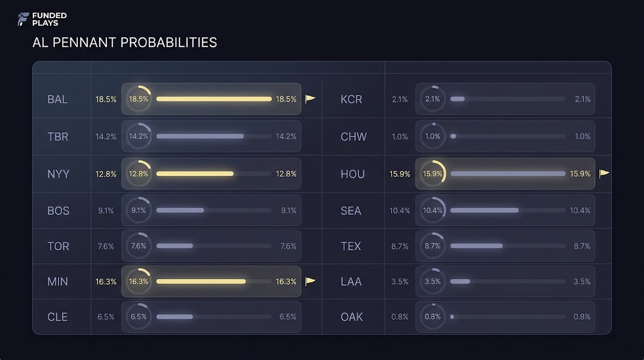This screenshot has height=360, width=644.
Task: Click the CHW probability bar
Action: 508,136
